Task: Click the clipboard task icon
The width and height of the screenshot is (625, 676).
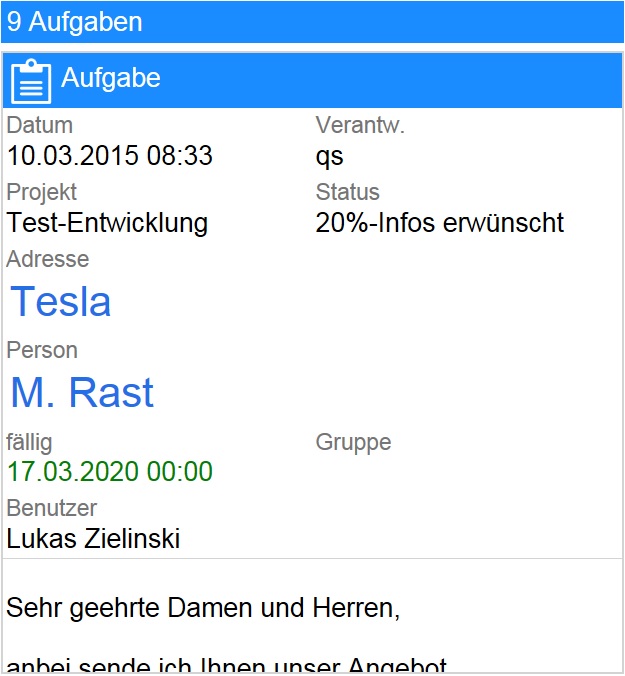Action: pos(31,80)
